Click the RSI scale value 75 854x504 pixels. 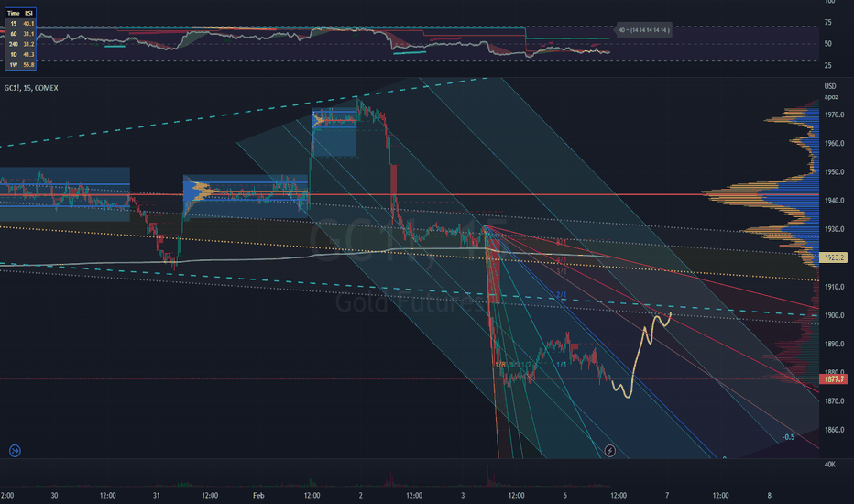[x=827, y=22]
